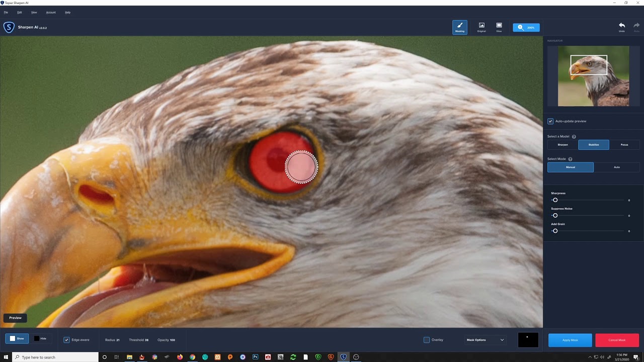644x362 pixels.
Task: Open the File menu
Action: pyautogui.click(x=6, y=12)
